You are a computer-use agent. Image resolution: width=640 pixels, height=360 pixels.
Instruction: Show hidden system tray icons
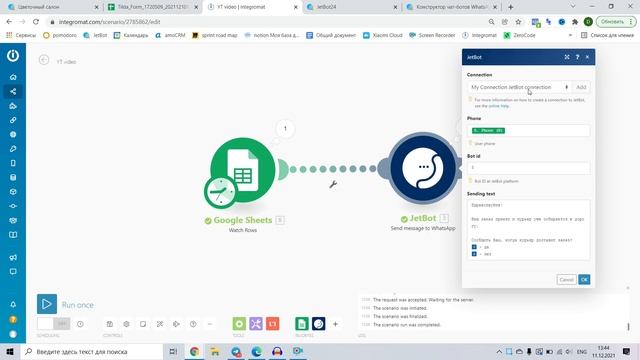pyautogui.click(x=499, y=351)
